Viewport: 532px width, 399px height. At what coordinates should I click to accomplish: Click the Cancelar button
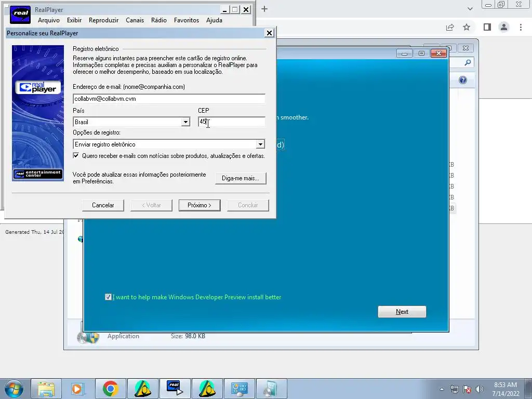tap(103, 205)
